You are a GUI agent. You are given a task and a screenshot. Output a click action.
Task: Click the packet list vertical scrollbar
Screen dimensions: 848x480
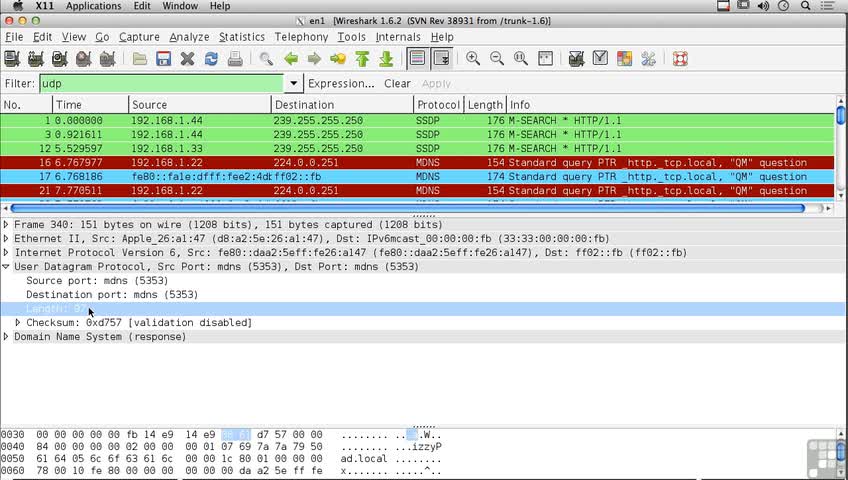tap(840, 115)
